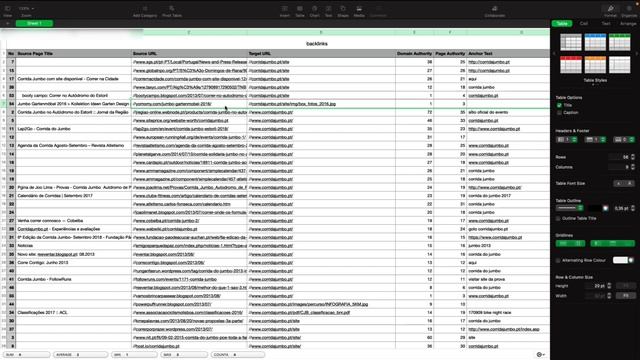Toggle body vertical gridlines button
Screen dimensions: 640x360
[578, 243]
